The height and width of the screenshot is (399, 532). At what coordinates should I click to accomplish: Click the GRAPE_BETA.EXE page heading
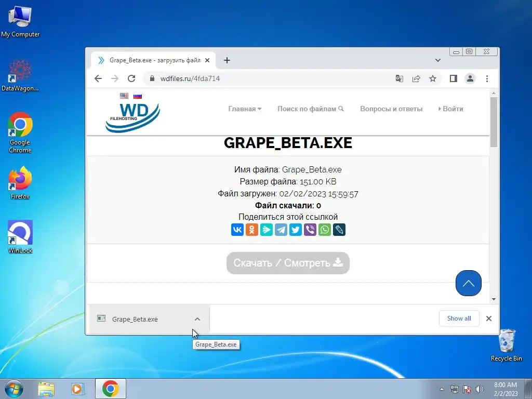click(x=288, y=143)
